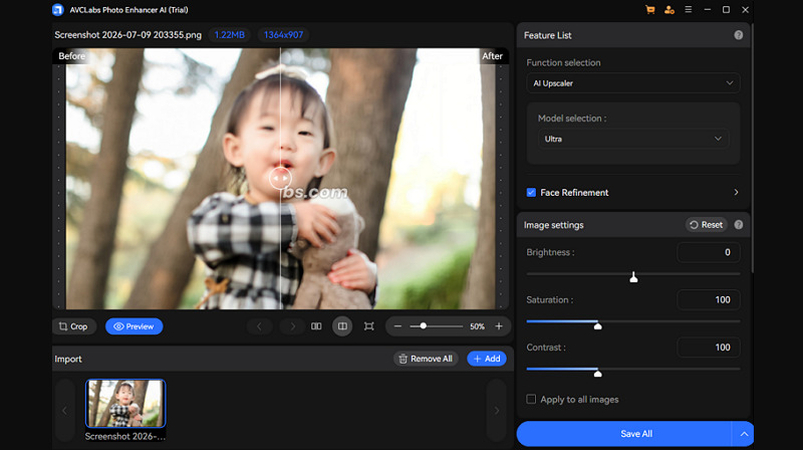The height and width of the screenshot is (450, 803).
Task: Click the Before label on preview
Action: (72, 56)
